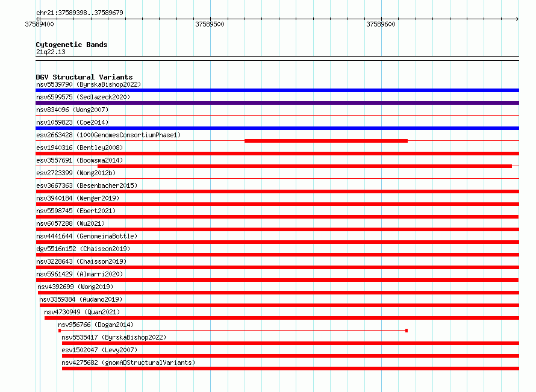536x392 pixels.
Task: Click the chr21:37589398..37589679 region label
Action: (x=79, y=13)
